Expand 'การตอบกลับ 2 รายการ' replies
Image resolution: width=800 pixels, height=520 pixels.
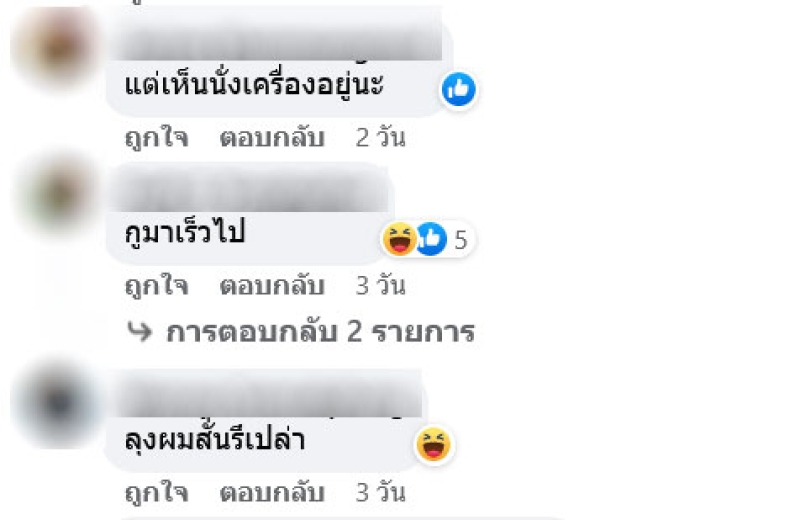point(320,332)
